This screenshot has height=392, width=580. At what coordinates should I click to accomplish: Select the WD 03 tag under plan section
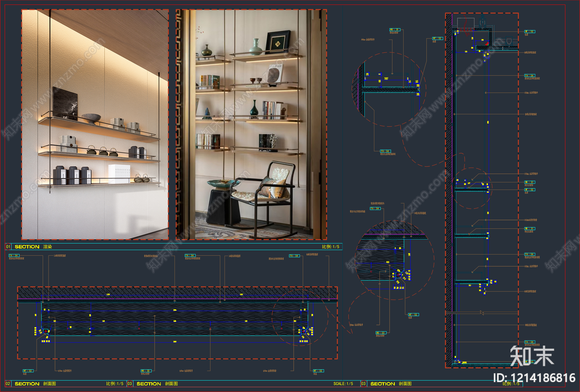click(146, 371)
